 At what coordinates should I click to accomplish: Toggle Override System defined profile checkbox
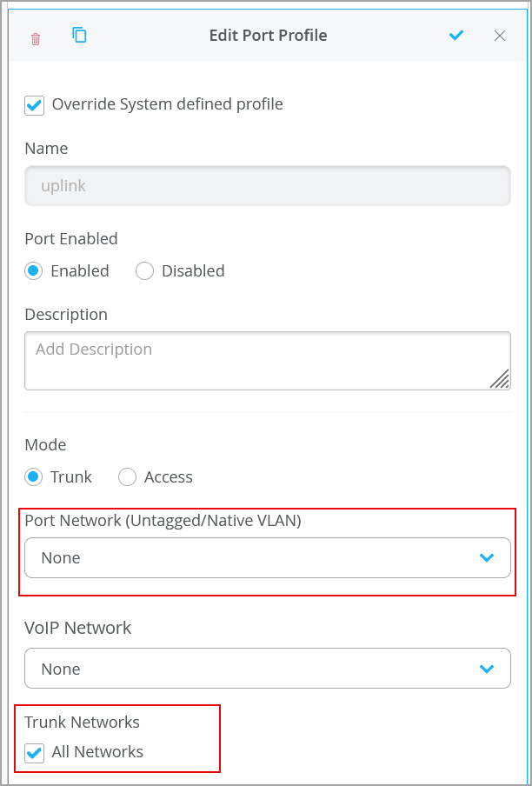(x=35, y=105)
